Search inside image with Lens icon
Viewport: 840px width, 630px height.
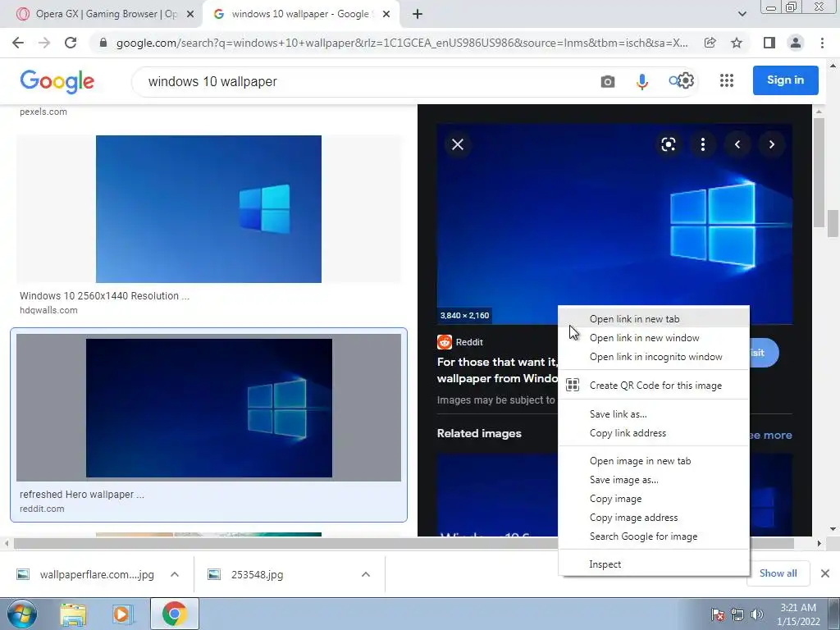pyautogui.click(x=668, y=144)
